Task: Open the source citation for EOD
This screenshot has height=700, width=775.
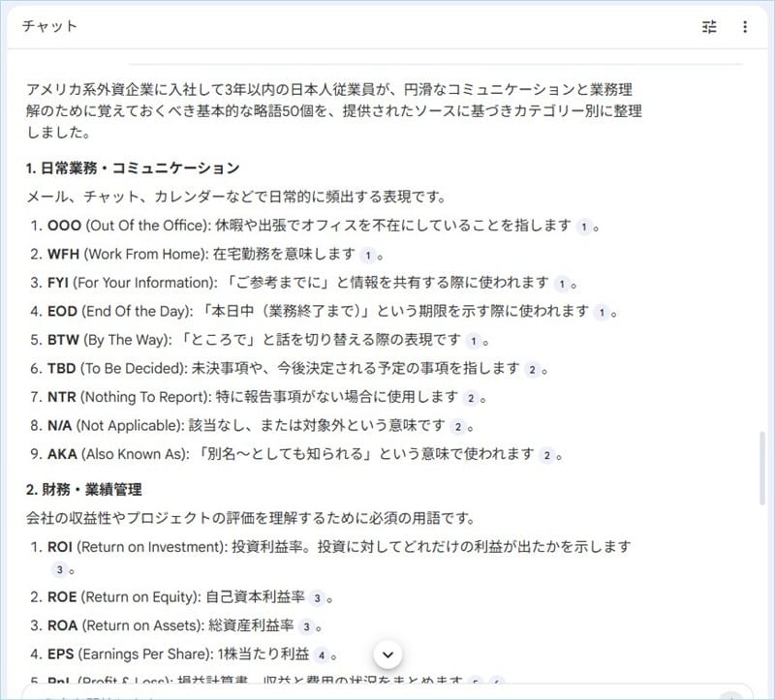Action: pos(601,312)
